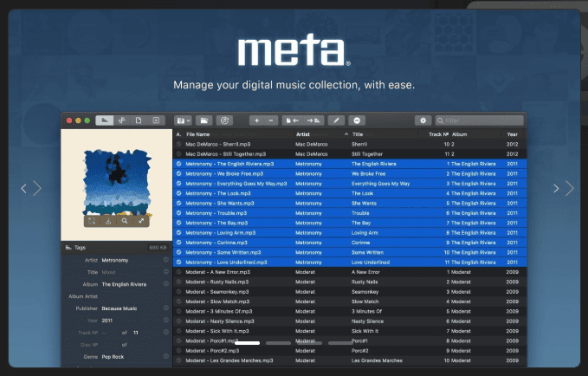Click the round button beside Year 2011
This screenshot has height=376, width=588.
[165, 320]
